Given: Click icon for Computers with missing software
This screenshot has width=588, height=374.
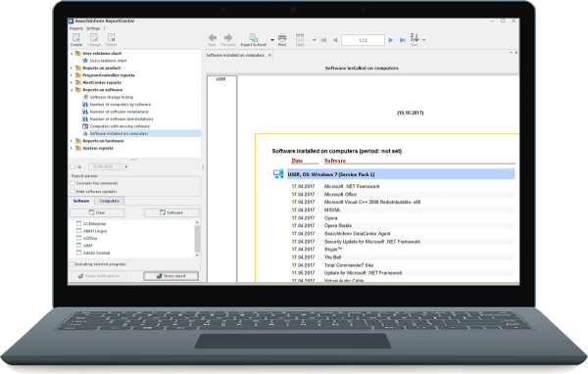Looking at the screenshot, I should pyautogui.click(x=85, y=126).
